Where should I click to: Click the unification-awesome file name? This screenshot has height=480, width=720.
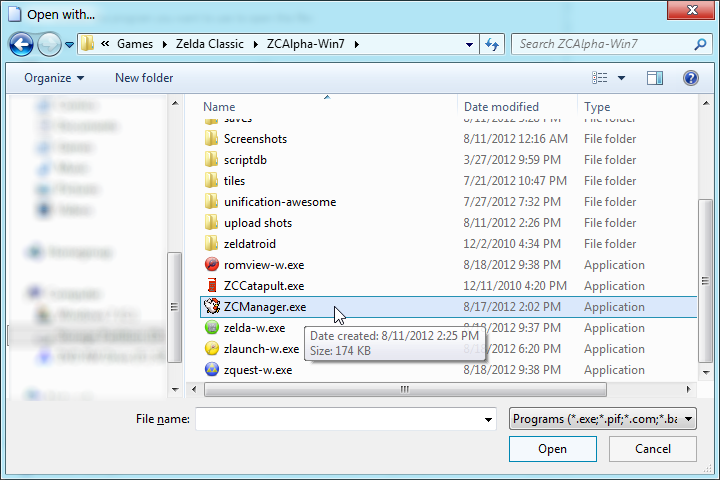(x=280, y=202)
